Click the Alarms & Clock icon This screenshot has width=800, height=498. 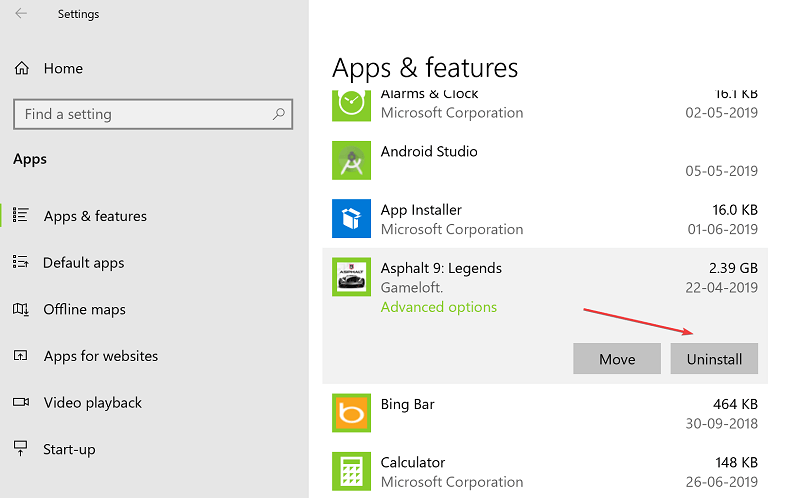351,106
